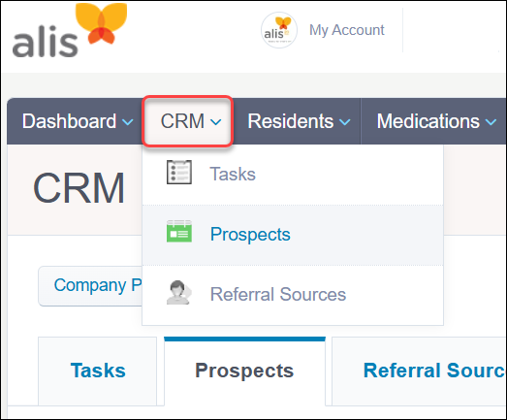Open the Medications dropdown menu
Screen dimensions: 507x420
click(x=436, y=121)
